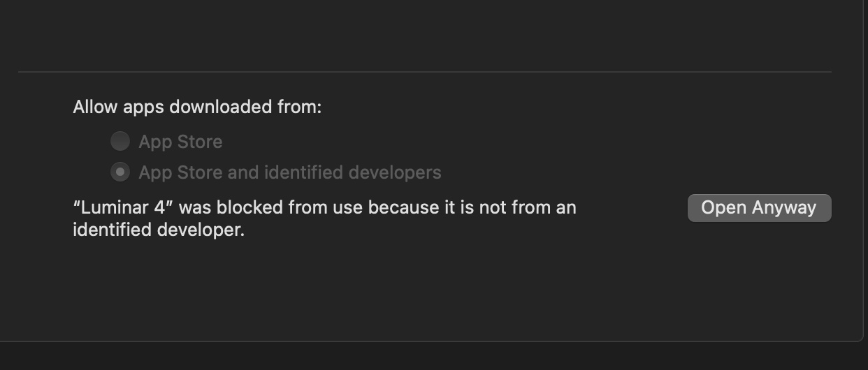Viewport: 868px width, 370px height.
Task: Click the word "Allow" in the heading
Action: [95, 108]
